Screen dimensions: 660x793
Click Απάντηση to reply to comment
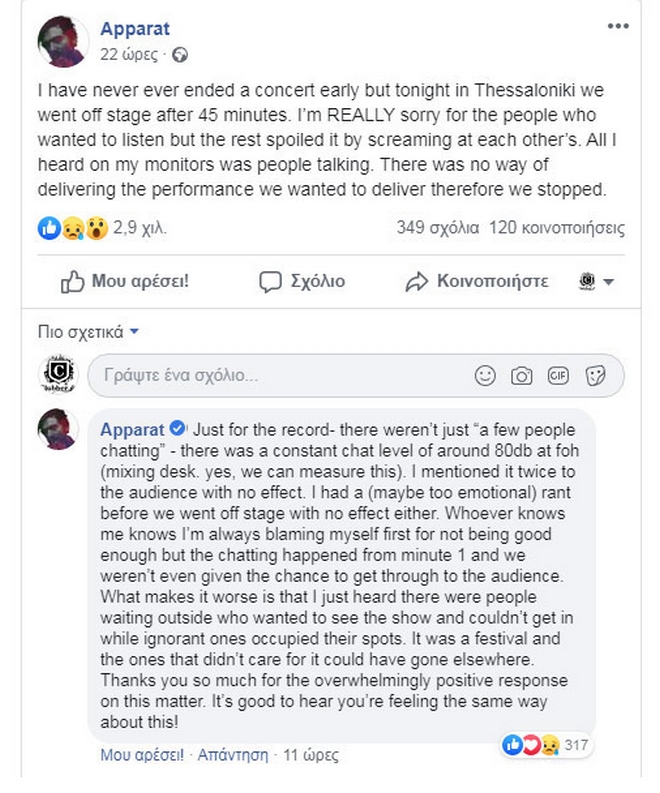point(233,754)
